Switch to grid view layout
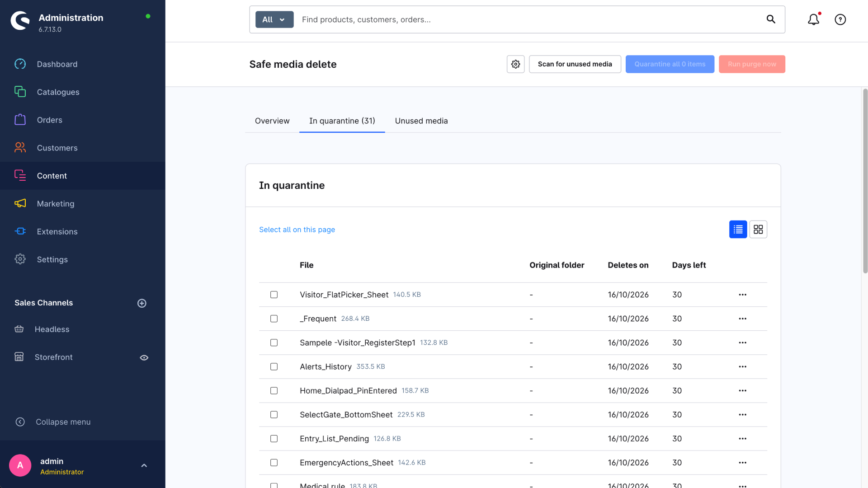This screenshot has height=488, width=868. [758, 230]
